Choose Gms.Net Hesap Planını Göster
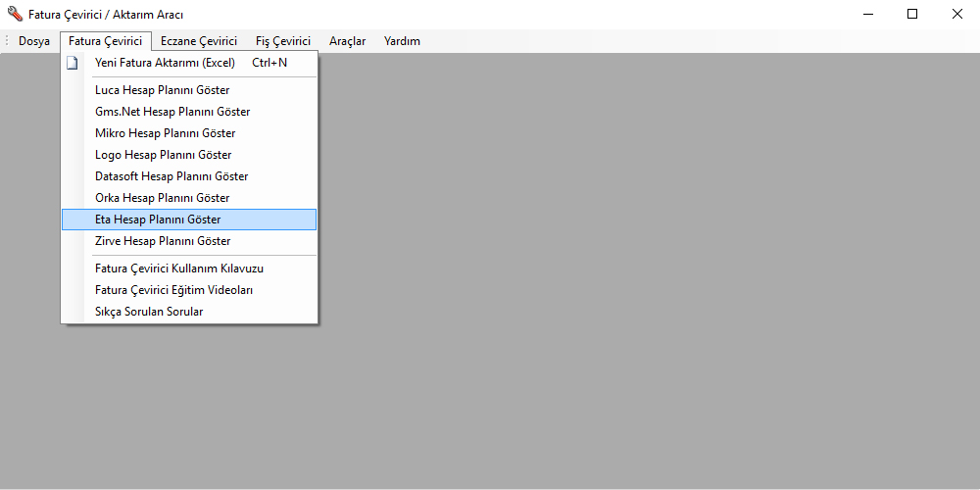980x490 pixels. coord(189,112)
